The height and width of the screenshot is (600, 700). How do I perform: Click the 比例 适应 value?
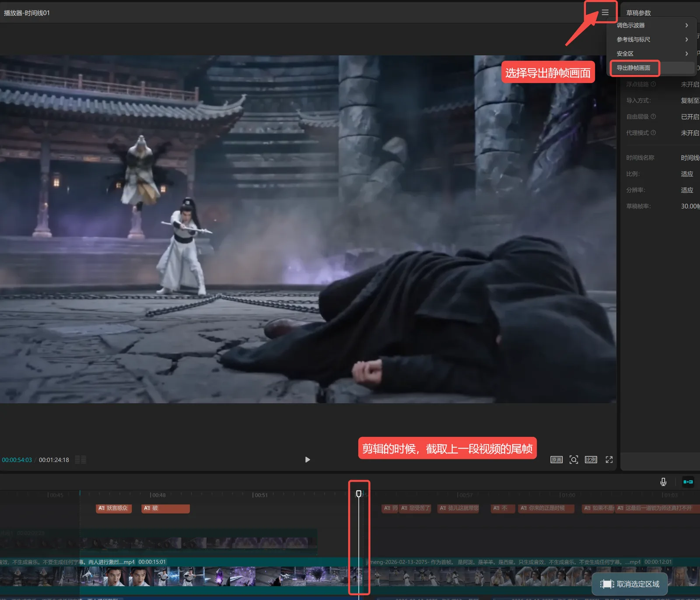(x=687, y=174)
